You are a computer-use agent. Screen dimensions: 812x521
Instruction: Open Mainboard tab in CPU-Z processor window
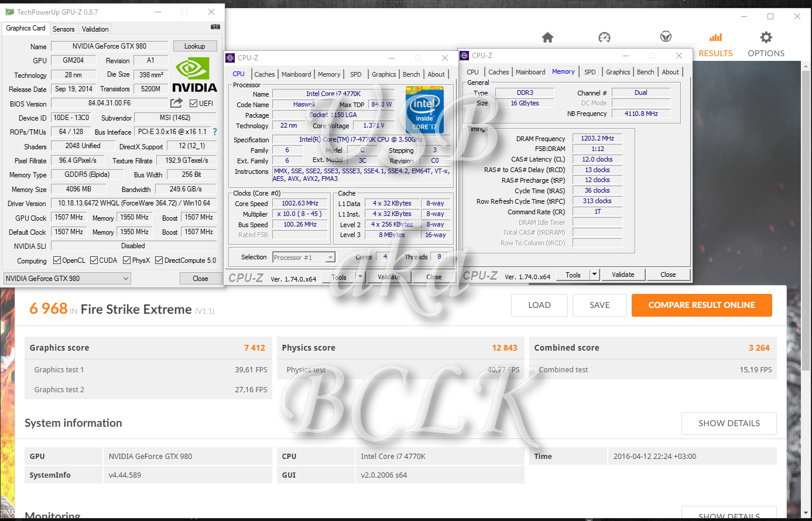click(x=296, y=74)
